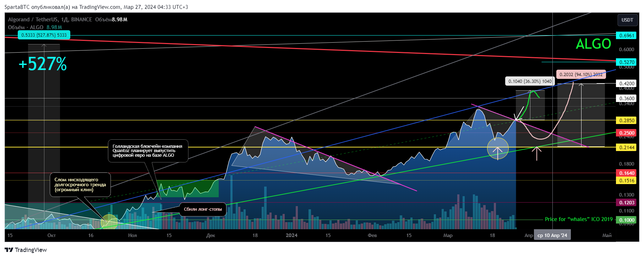This screenshot has height=258, width=644.
Task: Select the yellow 0.1516 price label
Action: (627, 181)
